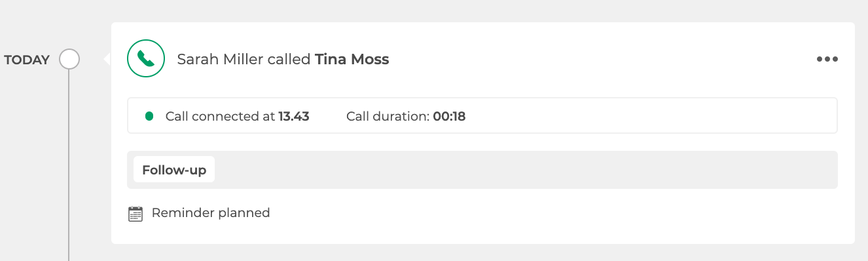
Task: Open the three-dot options menu
Action: [827, 59]
